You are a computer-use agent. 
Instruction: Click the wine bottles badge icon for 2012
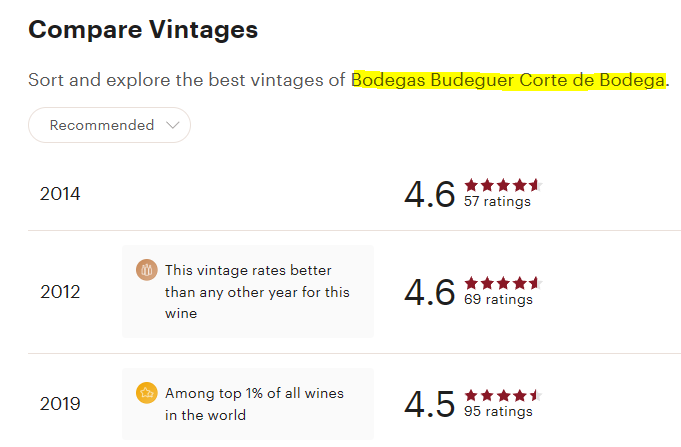tap(147, 270)
